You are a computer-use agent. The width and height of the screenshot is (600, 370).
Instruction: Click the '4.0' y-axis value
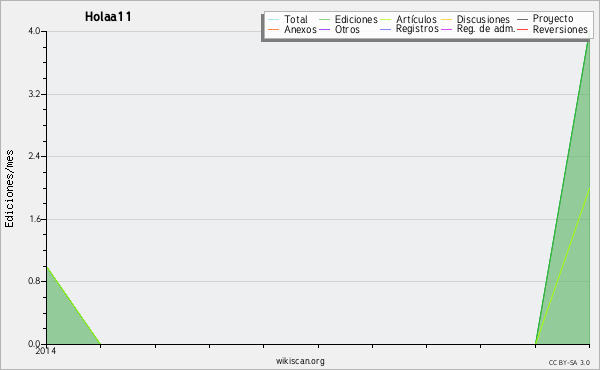(34, 31)
